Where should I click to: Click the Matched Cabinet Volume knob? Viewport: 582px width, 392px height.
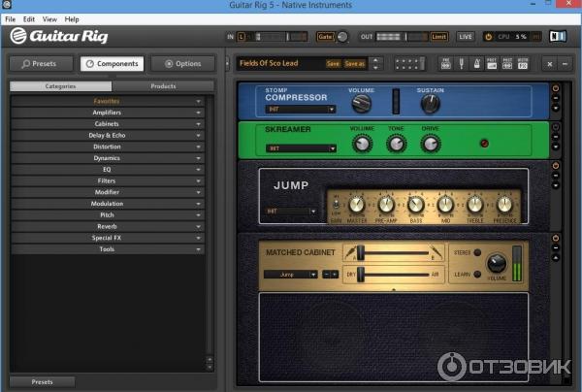tap(497, 264)
